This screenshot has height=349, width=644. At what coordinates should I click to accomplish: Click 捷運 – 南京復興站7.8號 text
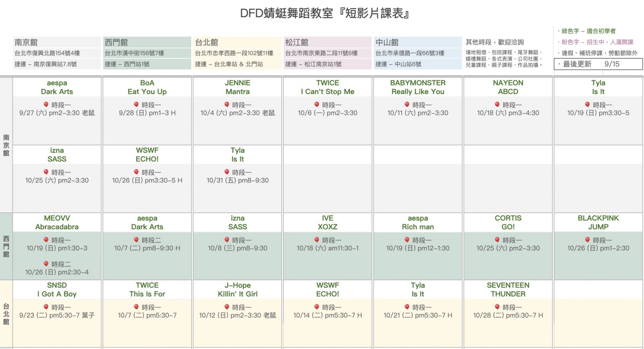[x=45, y=64]
